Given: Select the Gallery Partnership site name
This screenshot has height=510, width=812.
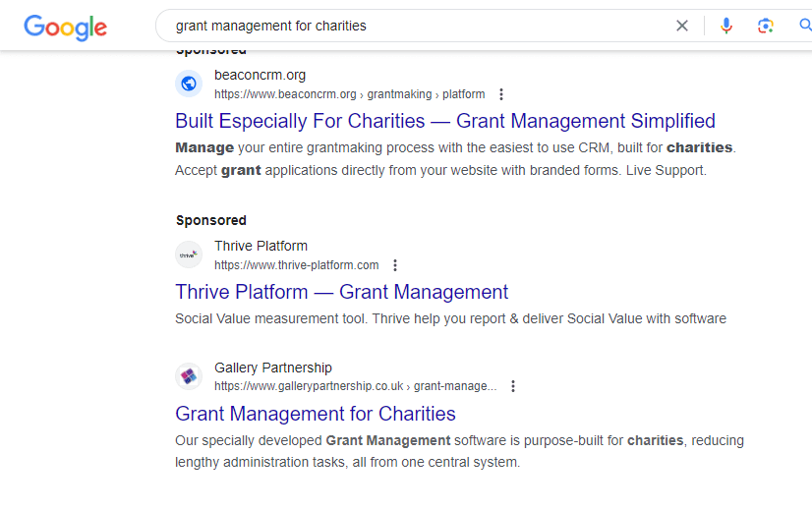Looking at the screenshot, I should coord(273,368).
